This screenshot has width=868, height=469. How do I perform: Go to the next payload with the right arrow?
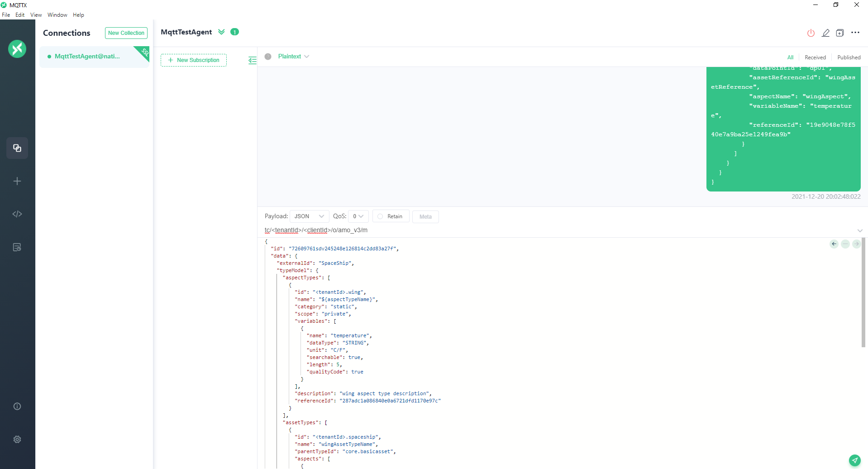tap(856, 244)
